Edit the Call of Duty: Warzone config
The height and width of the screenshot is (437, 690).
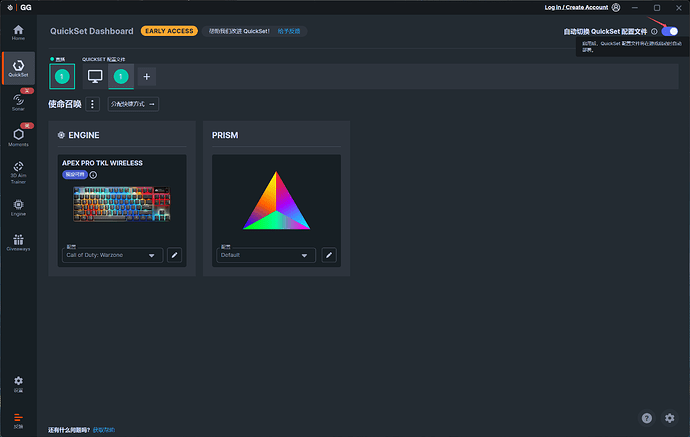click(x=174, y=255)
